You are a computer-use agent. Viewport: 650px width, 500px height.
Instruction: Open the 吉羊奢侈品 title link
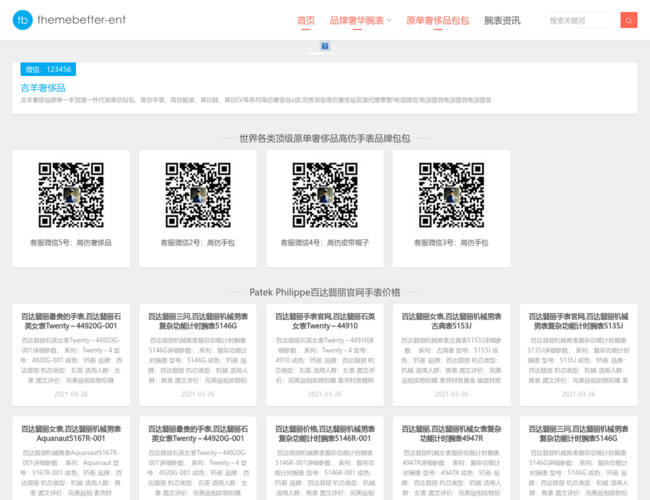[43, 88]
